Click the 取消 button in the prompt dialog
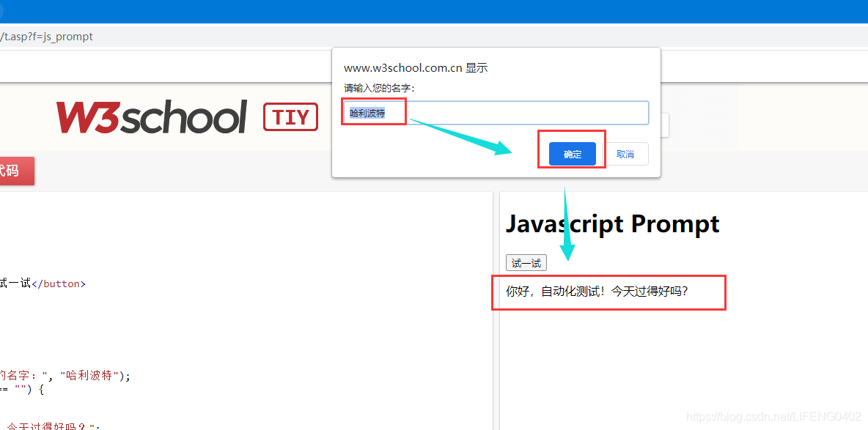 click(x=625, y=154)
